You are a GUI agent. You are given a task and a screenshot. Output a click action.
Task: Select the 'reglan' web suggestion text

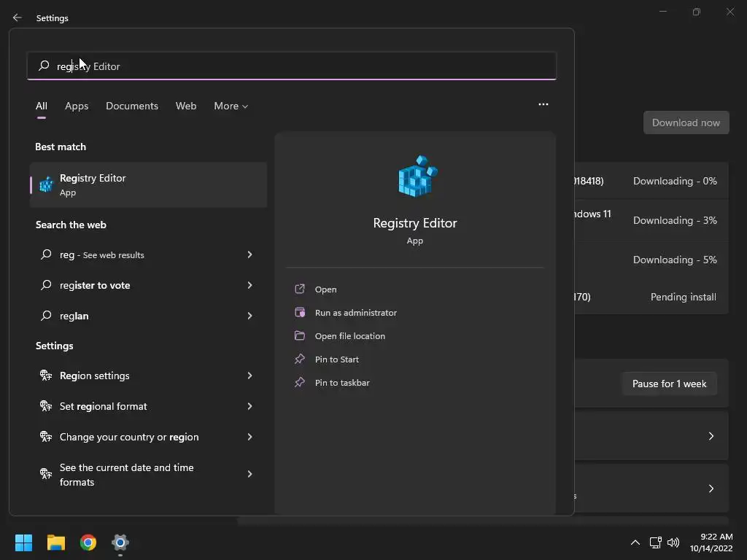74,315
